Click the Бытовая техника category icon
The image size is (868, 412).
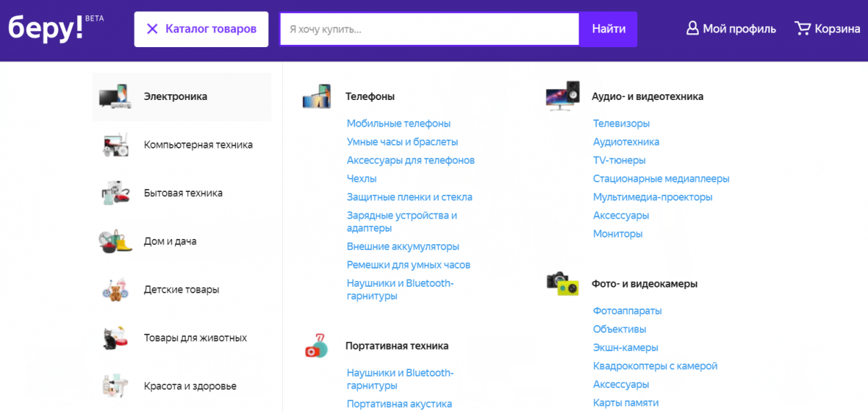pos(115,193)
